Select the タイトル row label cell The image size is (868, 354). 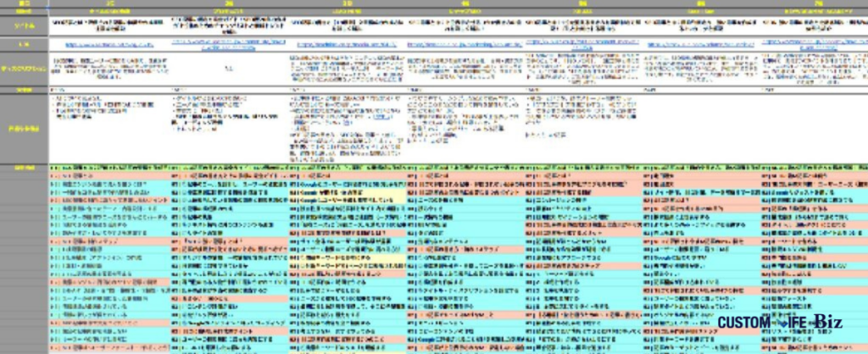tap(24, 25)
